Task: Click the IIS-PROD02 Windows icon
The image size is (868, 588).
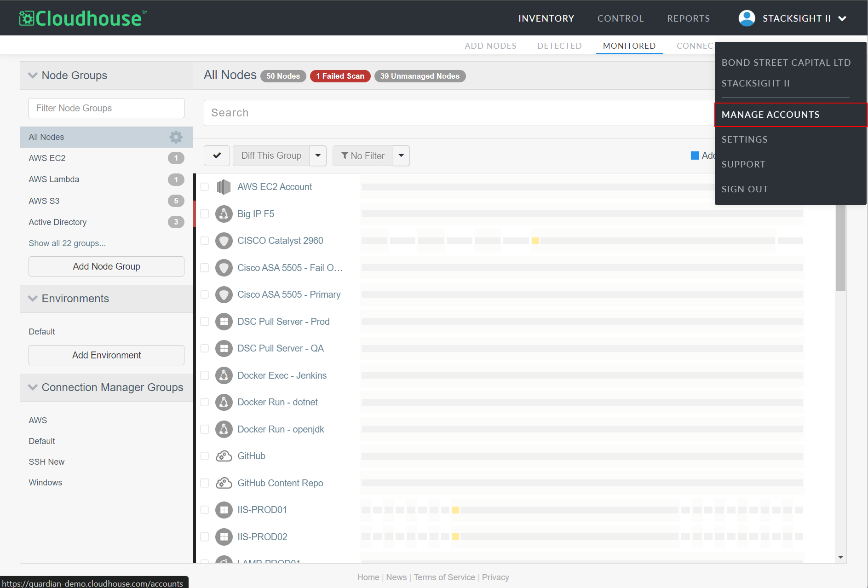Action: (224, 537)
